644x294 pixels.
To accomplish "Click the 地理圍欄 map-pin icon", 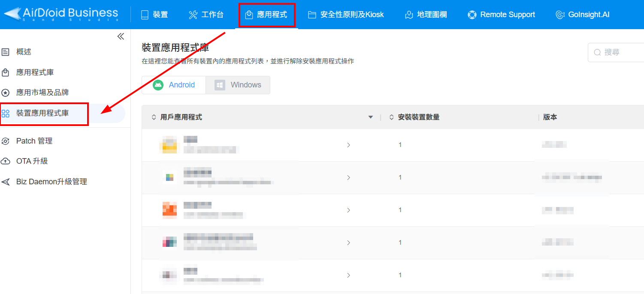I will (x=409, y=15).
